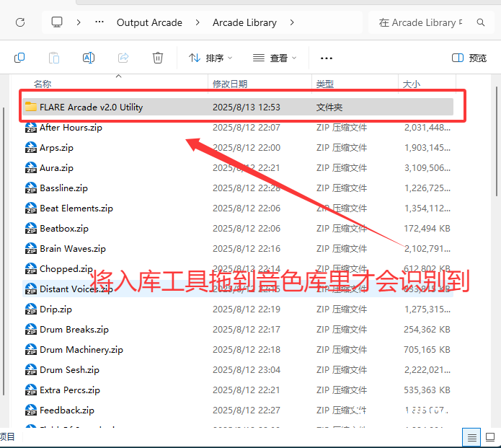Click the 172,494 KB size cell
This screenshot has height=448, width=501.
click(x=427, y=228)
